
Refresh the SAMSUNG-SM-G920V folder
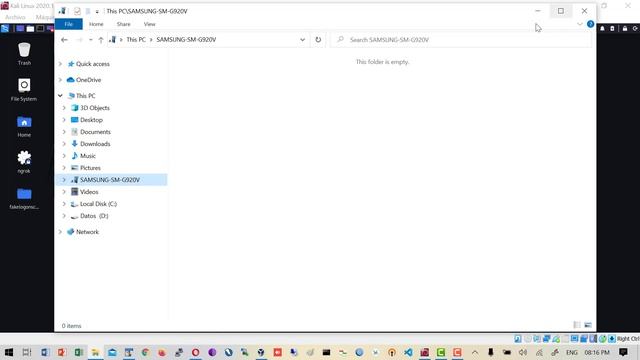[x=318, y=40]
